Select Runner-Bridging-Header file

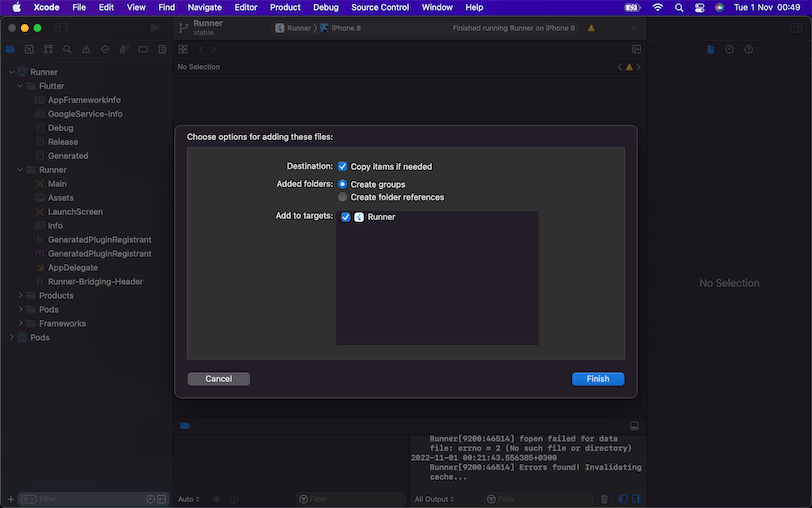point(95,282)
